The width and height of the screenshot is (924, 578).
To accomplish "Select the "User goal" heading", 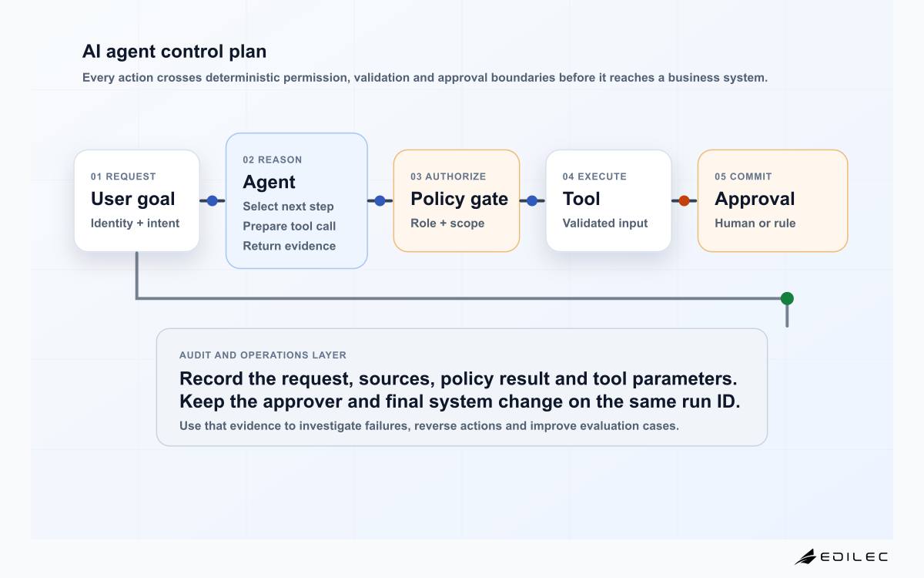I will [x=133, y=199].
